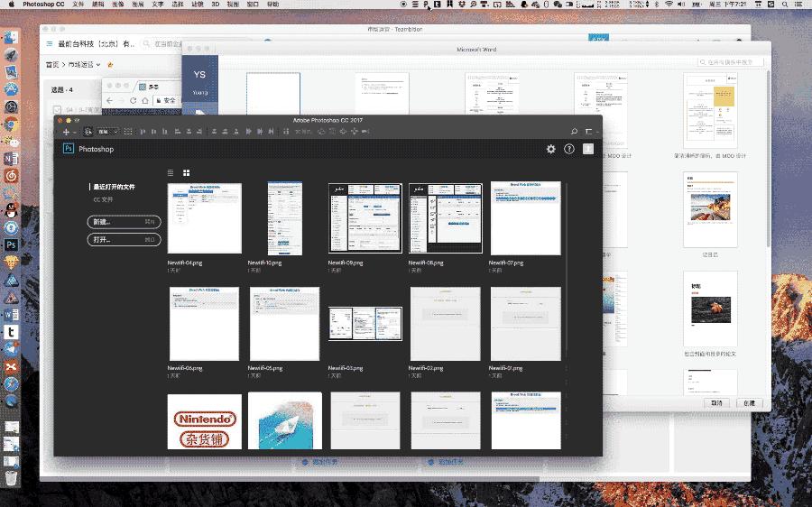Open the 3D menu

[x=216, y=5]
